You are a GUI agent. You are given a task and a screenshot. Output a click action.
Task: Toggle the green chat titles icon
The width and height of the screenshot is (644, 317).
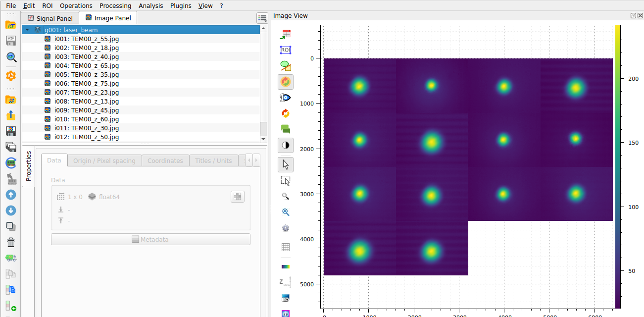point(286,129)
